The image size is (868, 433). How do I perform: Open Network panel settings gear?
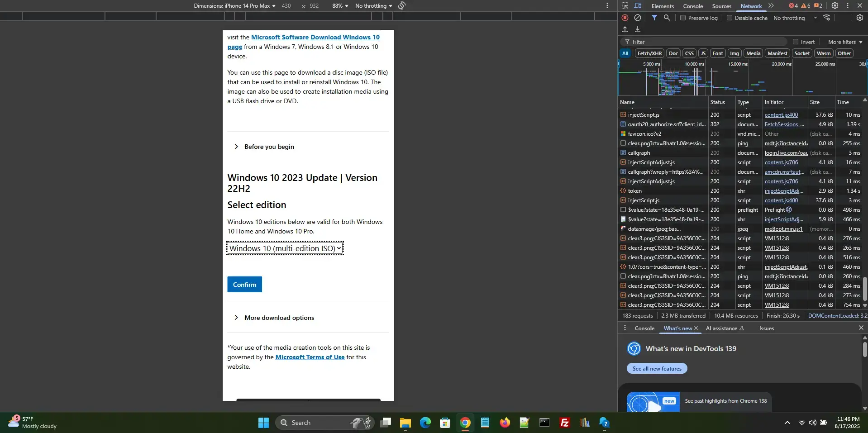click(x=860, y=18)
